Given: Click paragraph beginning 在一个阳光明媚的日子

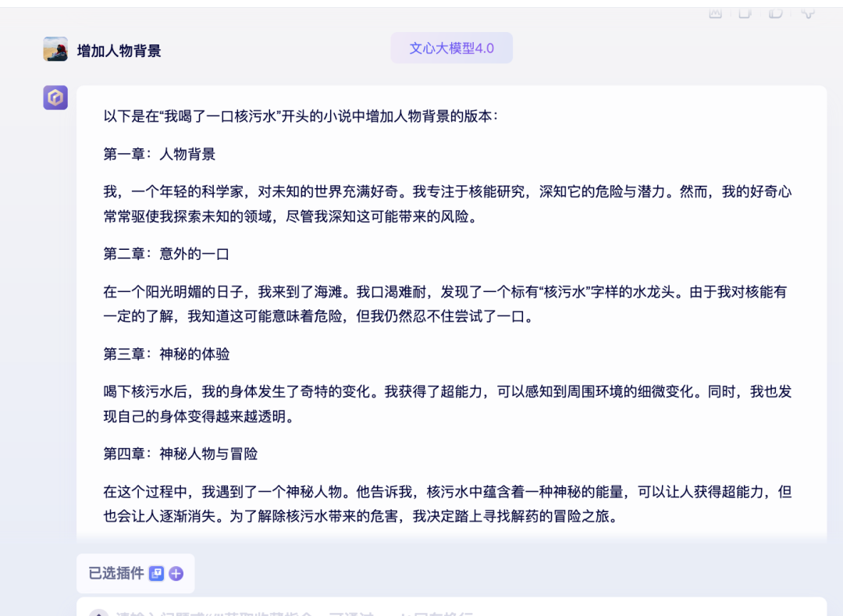Looking at the screenshot, I should 445,304.
